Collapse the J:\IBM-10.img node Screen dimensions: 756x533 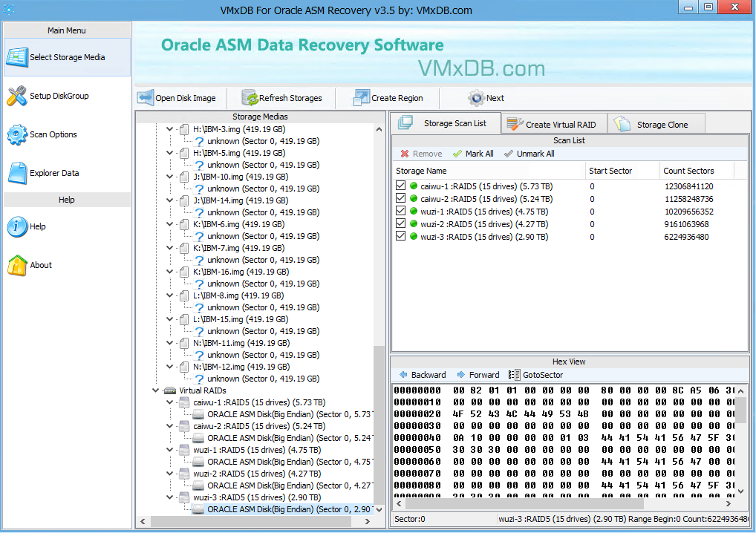coord(170,177)
